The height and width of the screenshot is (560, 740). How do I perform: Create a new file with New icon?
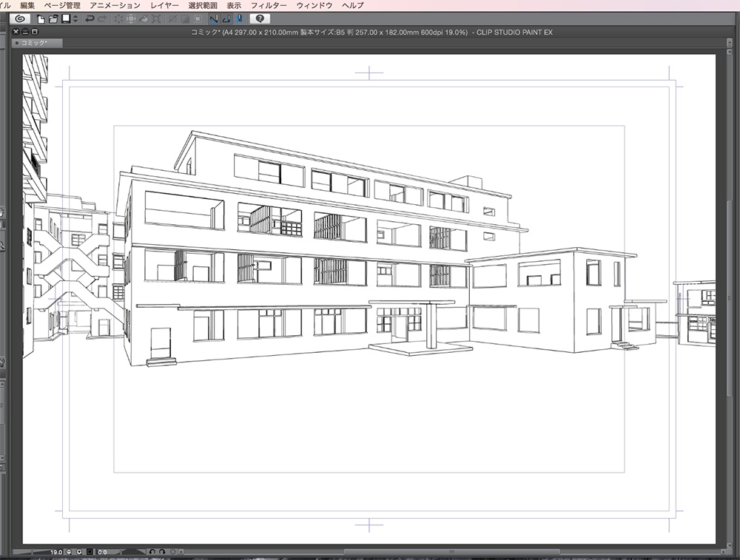click(41, 19)
